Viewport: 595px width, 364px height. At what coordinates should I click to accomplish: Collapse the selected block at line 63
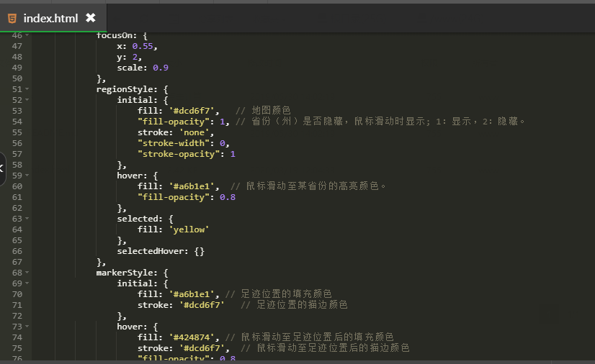[x=27, y=219]
